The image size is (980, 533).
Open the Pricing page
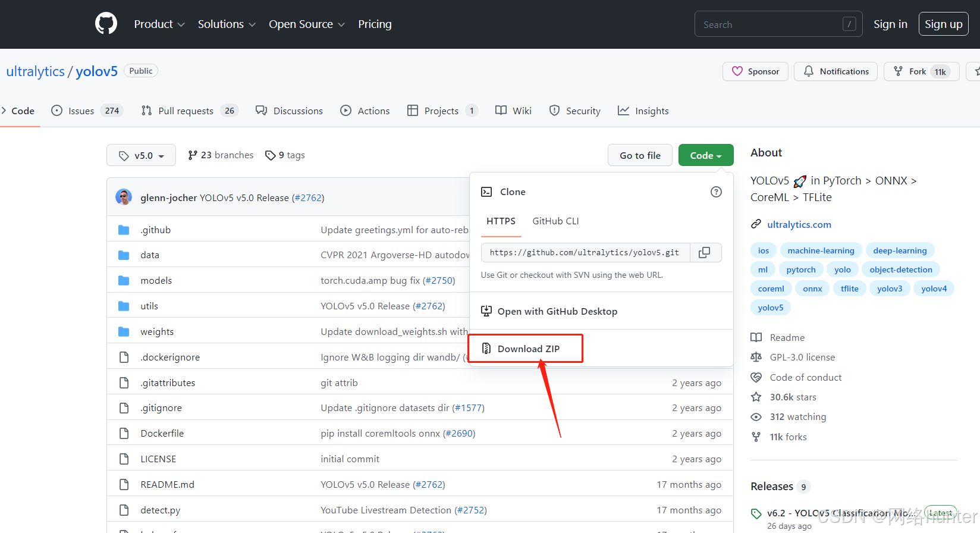coord(375,24)
